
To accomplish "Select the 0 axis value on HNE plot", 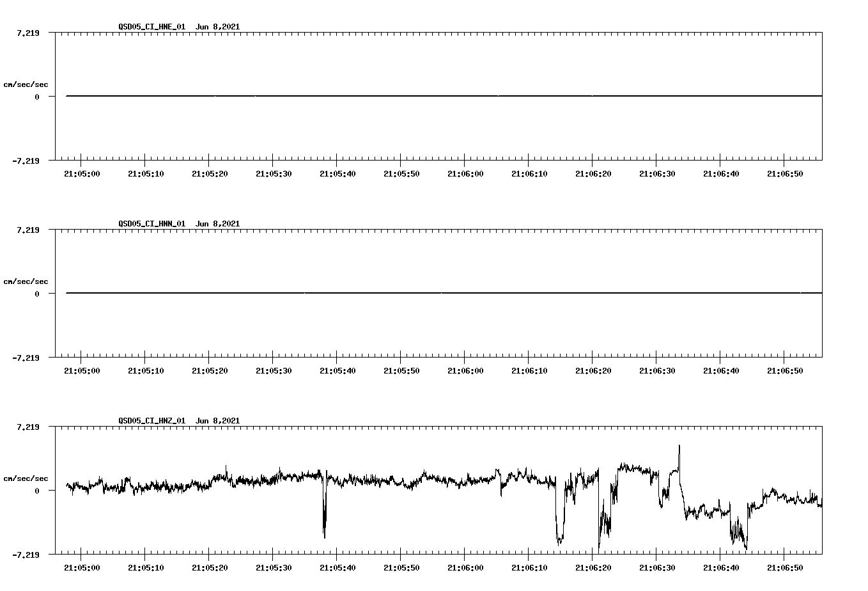I will [37, 97].
